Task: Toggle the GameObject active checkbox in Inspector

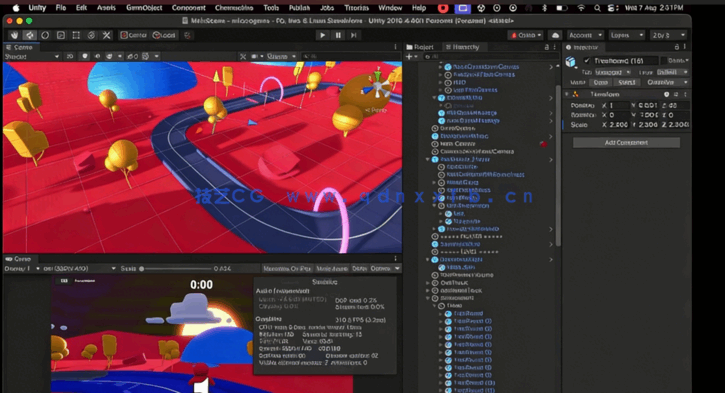Action: [587, 61]
